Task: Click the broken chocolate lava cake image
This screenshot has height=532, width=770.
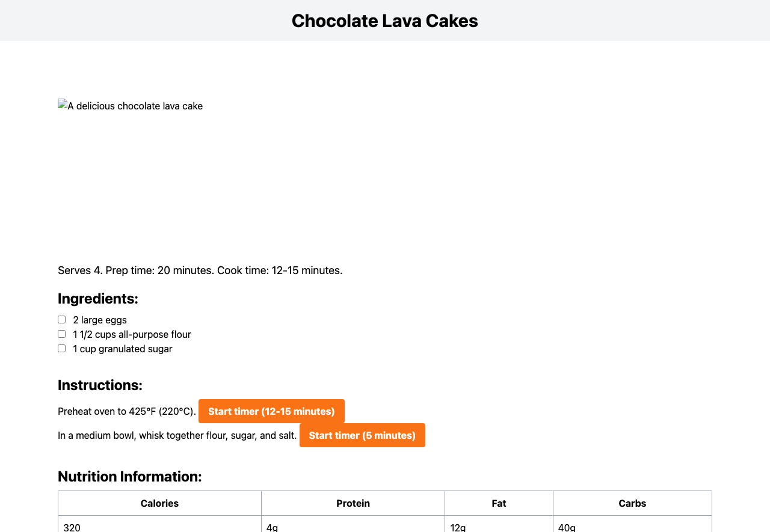Action: click(131, 106)
